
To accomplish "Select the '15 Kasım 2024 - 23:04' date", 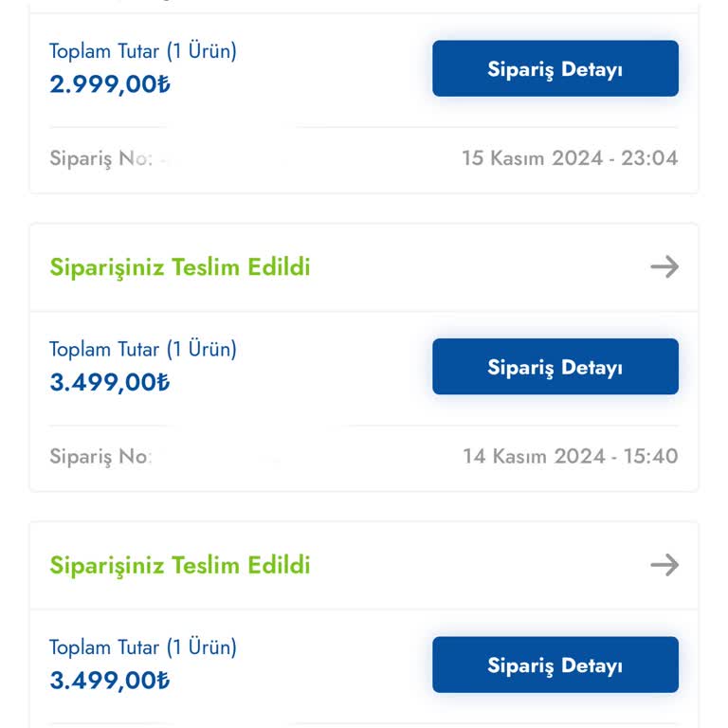I will pos(570,158).
